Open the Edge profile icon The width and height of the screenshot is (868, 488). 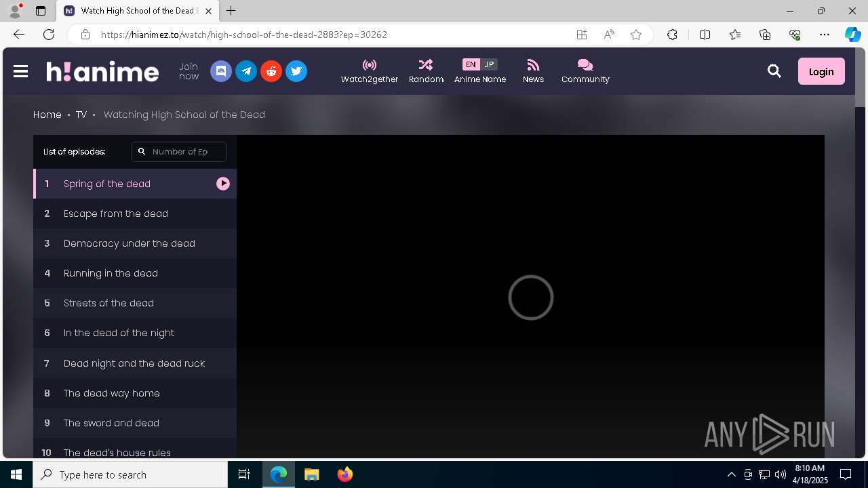click(x=15, y=11)
